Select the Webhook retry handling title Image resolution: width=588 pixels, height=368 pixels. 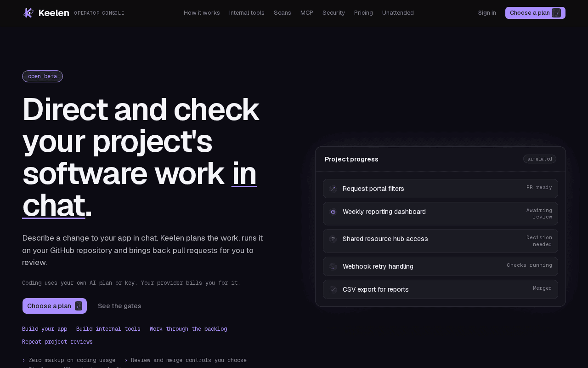[378, 266]
